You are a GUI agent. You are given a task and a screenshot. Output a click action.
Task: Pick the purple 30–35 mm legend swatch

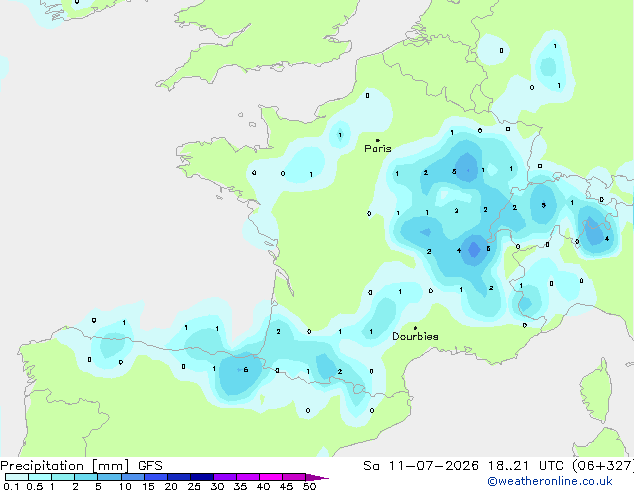coord(225,477)
